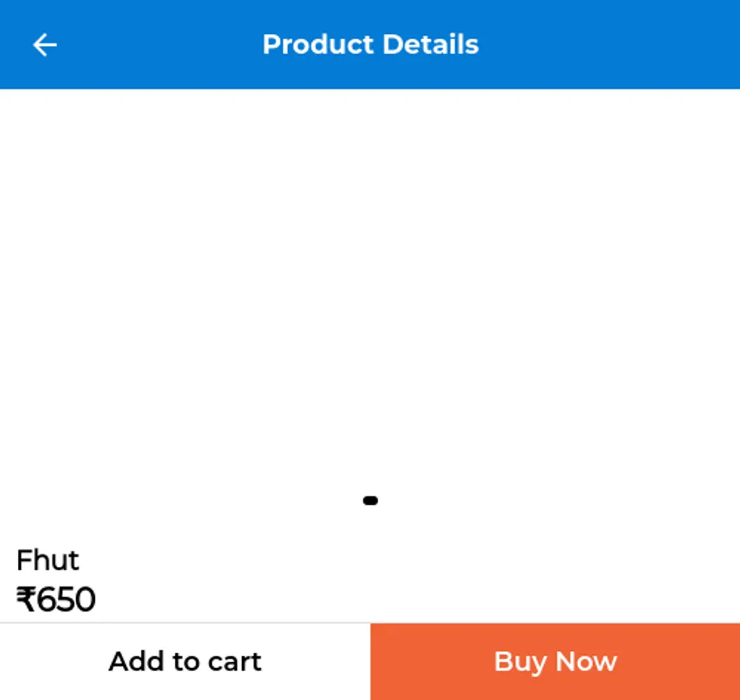Open the empty product photo preview
Viewport: 740px width, 700px height.
(x=370, y=288)
